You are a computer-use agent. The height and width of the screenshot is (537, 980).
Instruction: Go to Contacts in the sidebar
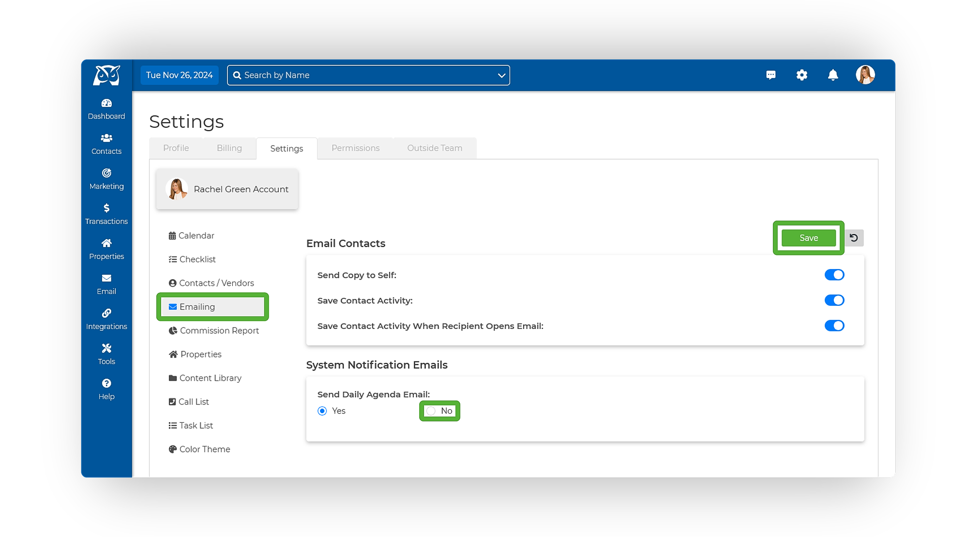tap(106, 144)
